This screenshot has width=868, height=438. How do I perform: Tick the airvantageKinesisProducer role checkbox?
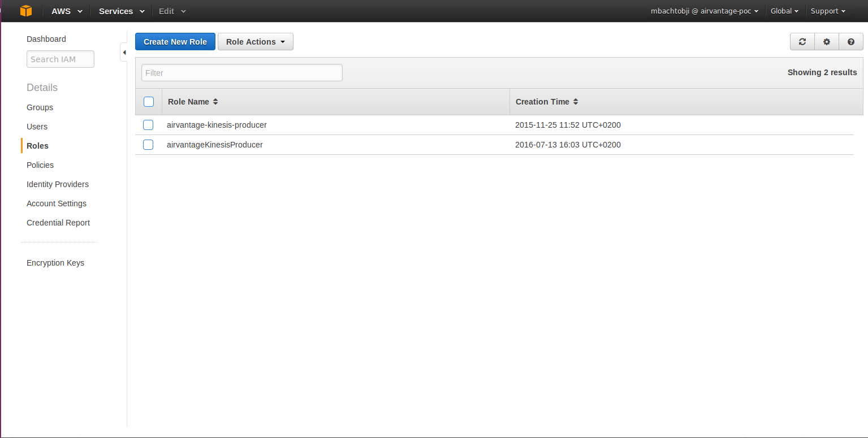(x=148, y=145)
